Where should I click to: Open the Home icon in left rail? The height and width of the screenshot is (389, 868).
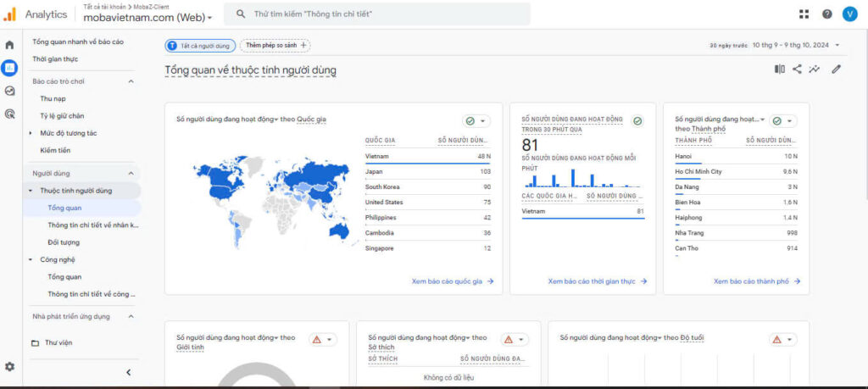[9, 45]
